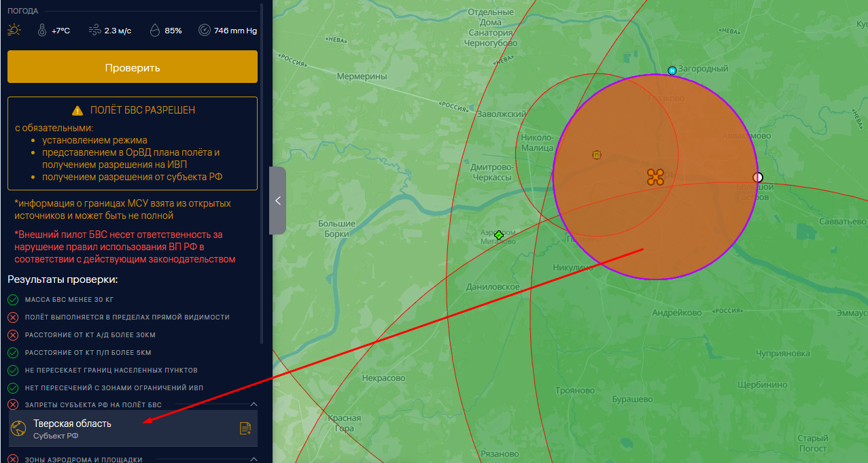Click the red cross for прямой видимости check
This screenshot has height=463, width=868.
tap(13, 318)
